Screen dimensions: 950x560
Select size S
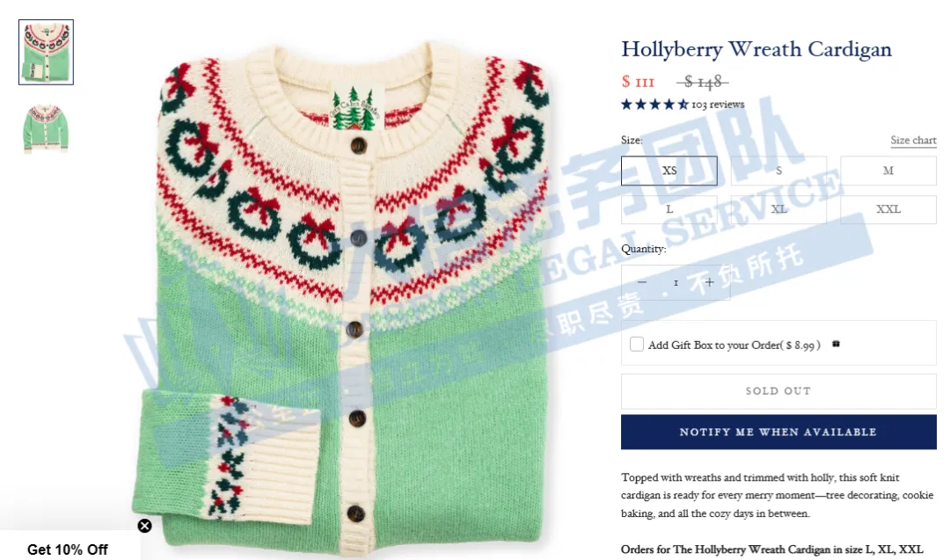pos(778,171)
